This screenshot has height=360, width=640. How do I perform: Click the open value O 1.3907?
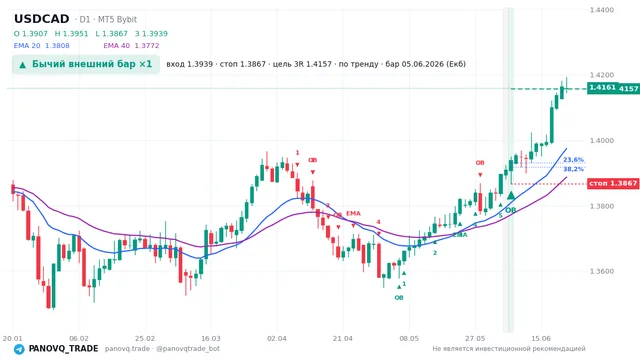[x=31, y=34]
